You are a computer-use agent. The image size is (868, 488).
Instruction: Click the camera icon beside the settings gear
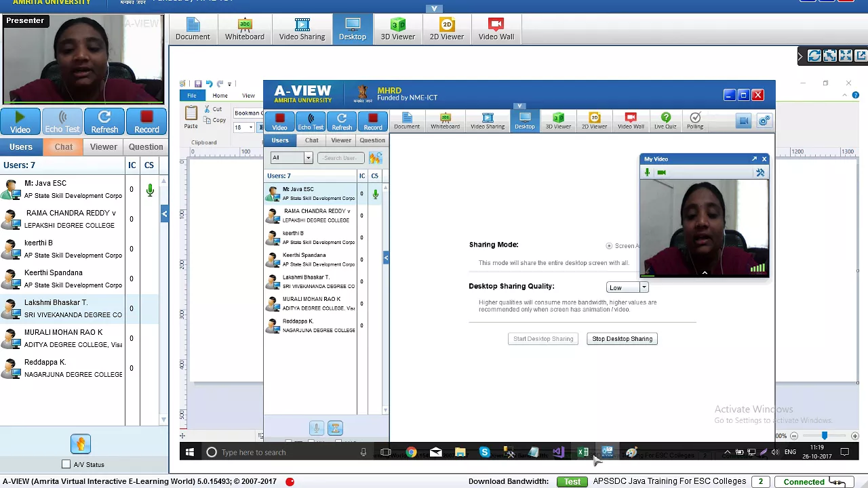pos(744,121)
